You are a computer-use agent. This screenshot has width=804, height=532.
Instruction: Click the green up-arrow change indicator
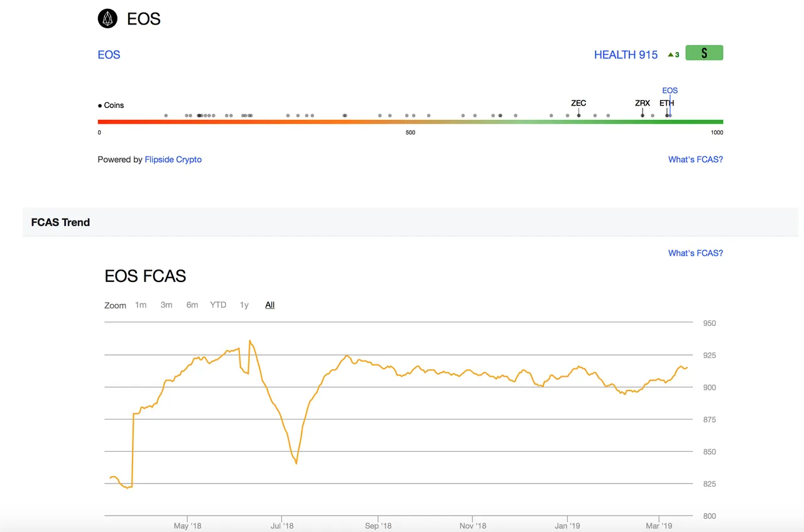(674, 55)
